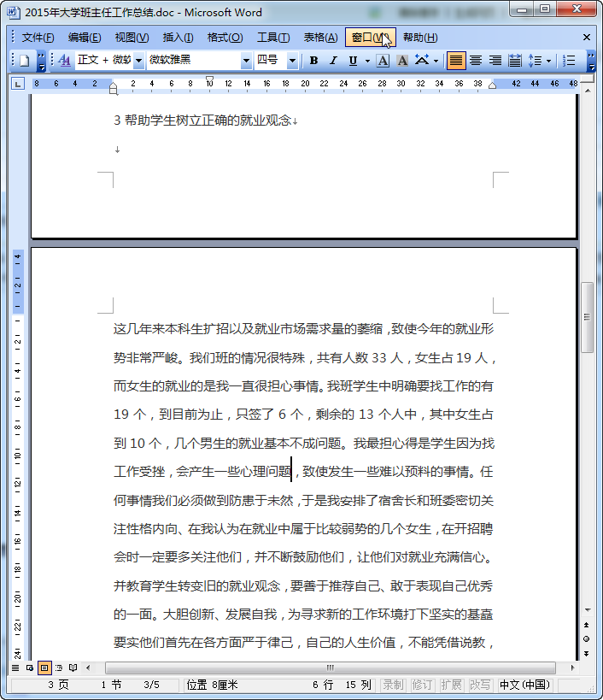Screen dimensions: 603x700
Task: Open the 插入(I) menu
Action: pyautogui.click(x=178, y=38)
